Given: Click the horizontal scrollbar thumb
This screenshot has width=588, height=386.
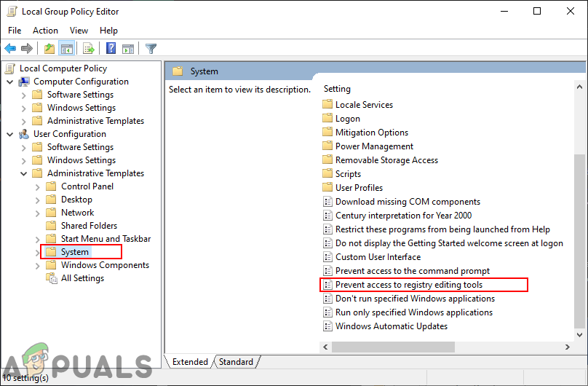Looking at the screenshot, I should [393, 347].
